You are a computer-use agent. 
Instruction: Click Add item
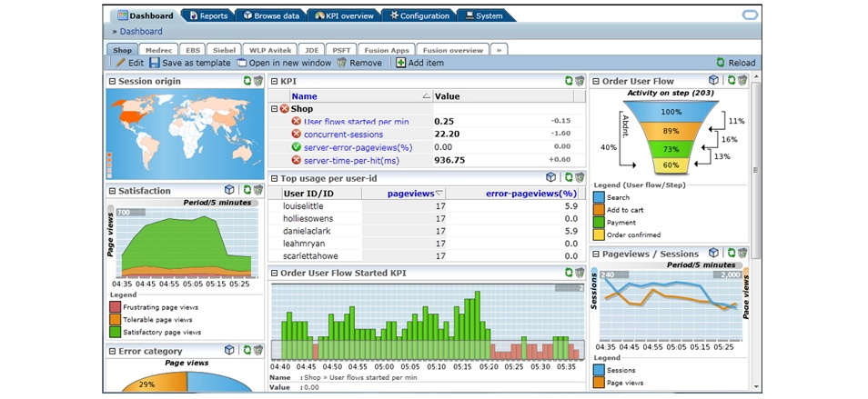420,63
